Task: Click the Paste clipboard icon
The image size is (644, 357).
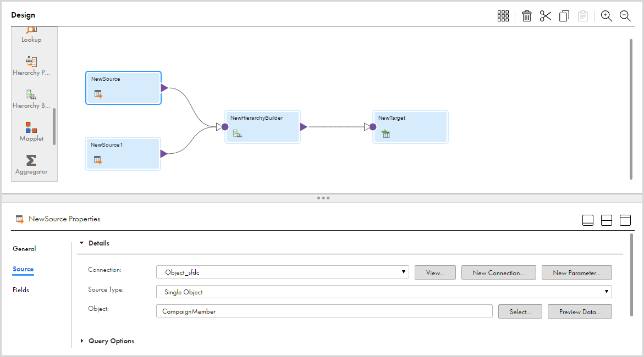Action: [583, 16]
